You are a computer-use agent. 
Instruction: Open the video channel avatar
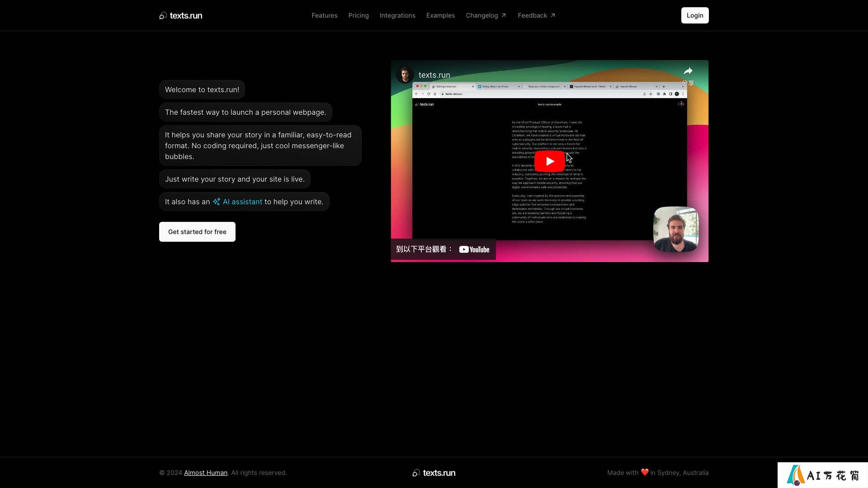pos(405,75)
